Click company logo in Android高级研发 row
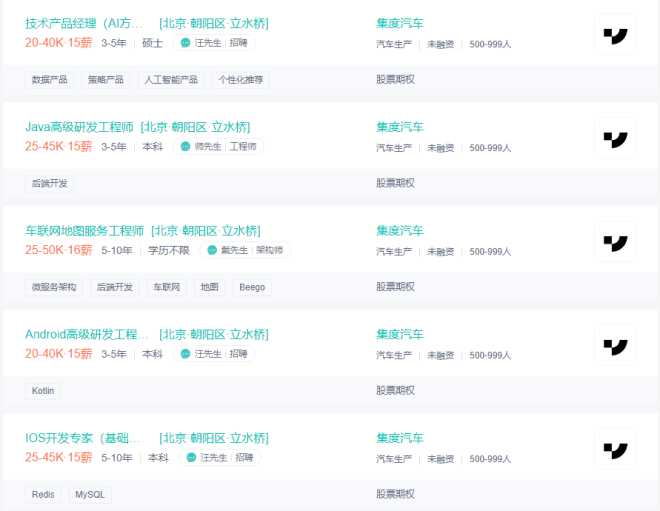The image size is (660, 511). tap(615, 345)
